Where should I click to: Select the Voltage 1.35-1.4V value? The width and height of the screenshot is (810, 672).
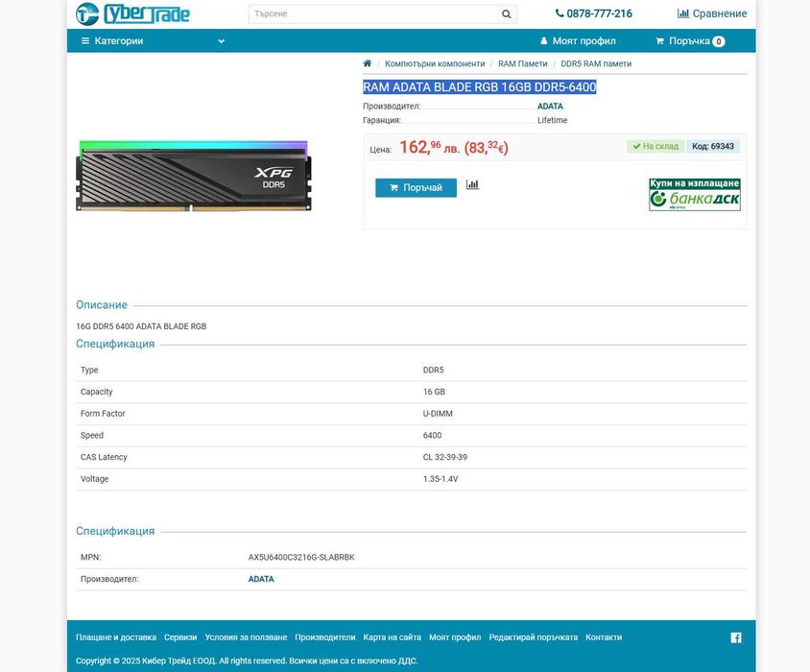click(441, 479)
